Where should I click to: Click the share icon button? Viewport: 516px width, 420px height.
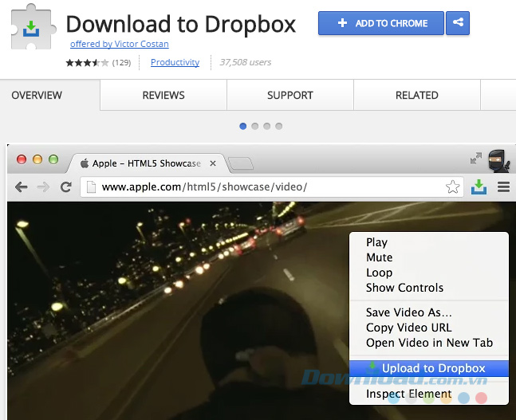click(x=458, y=23)
